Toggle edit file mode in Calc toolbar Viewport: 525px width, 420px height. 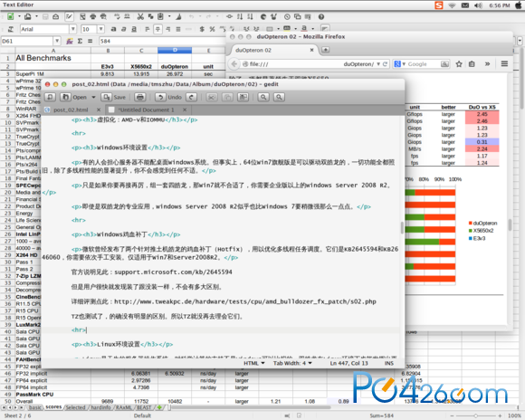click(70, 16)
